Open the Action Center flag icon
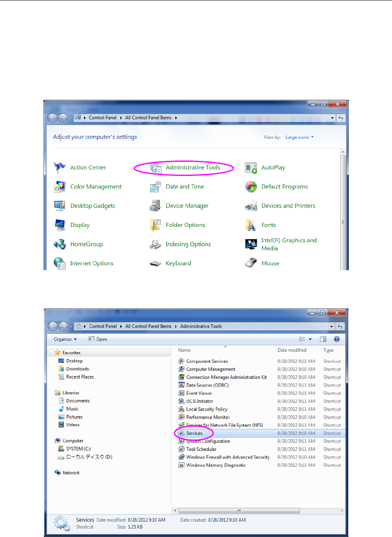The height and width of the screenshot is (537, 392). click(60, 167)
